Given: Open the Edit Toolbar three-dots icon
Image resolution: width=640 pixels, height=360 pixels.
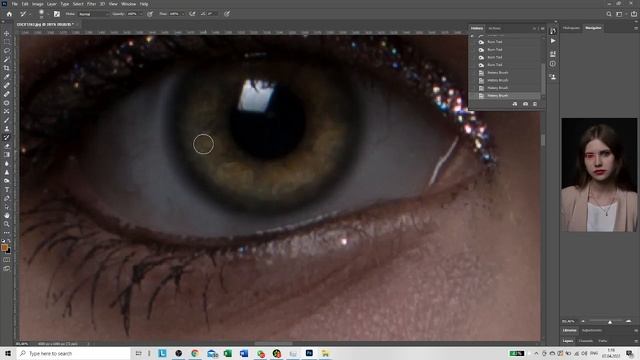Looking at the screenshot, I should click(7, 233).
